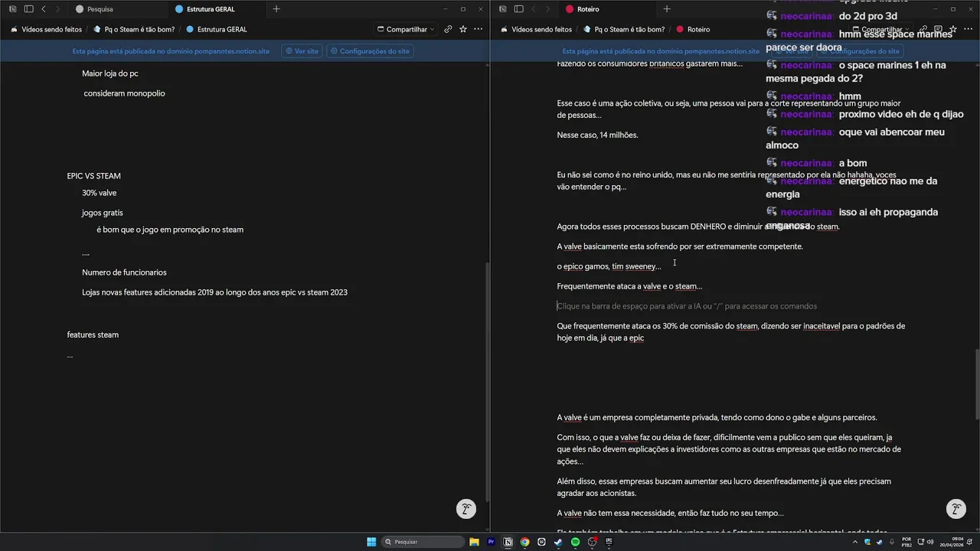Open Steam from the taskbar
Screen dimensions: 980x551
558,542
